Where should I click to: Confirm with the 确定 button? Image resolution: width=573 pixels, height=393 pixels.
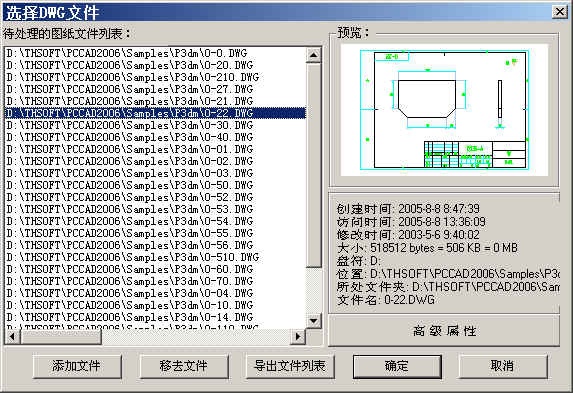pyautogui.click(x=397, y=366)
